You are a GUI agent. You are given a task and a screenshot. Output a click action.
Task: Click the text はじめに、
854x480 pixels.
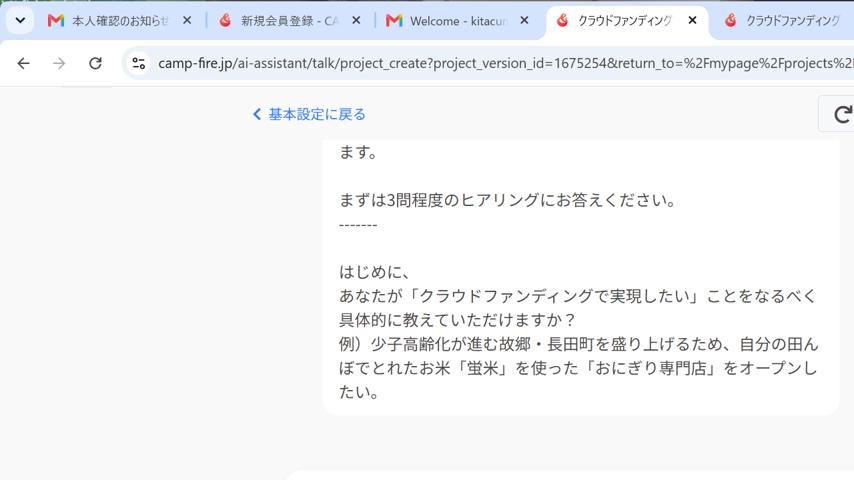point(375,271)
